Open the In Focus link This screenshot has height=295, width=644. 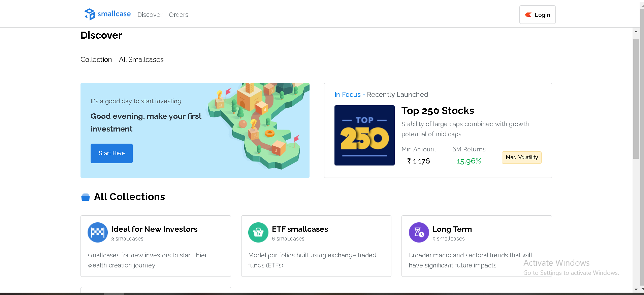(x=347, y=95)
